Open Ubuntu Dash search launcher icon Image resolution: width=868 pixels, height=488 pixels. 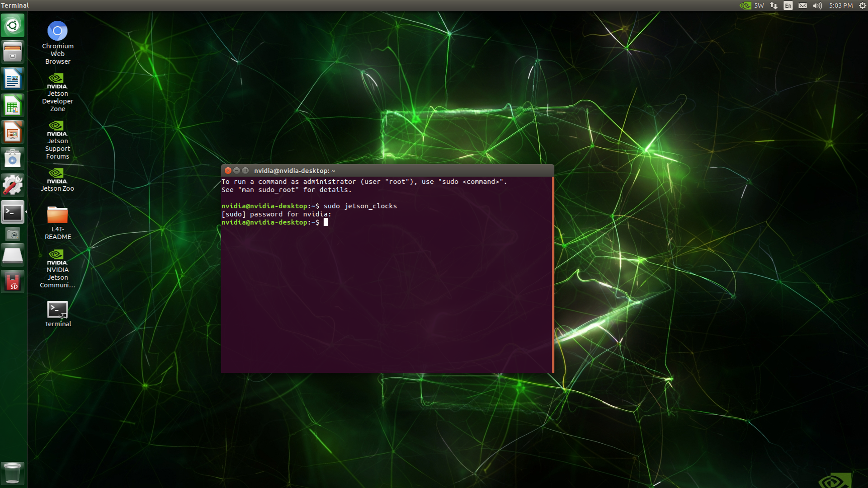click(13, 25)
